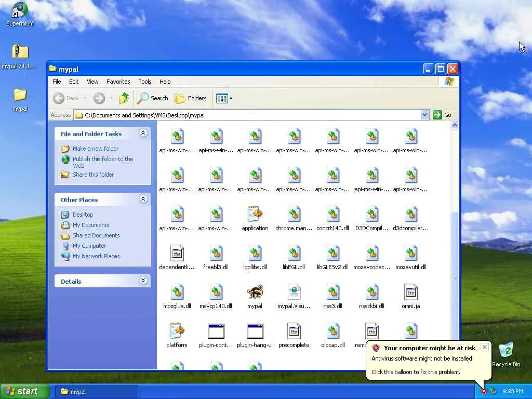Click the Recycle Bin desktop icon

tap(506, 354)
